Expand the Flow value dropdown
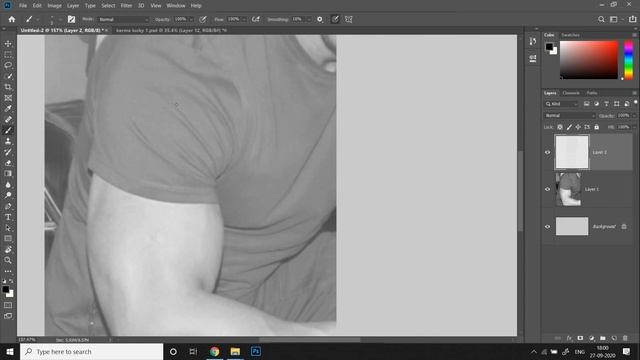Viewport: 640px width, 360px height. pos(244,19)
